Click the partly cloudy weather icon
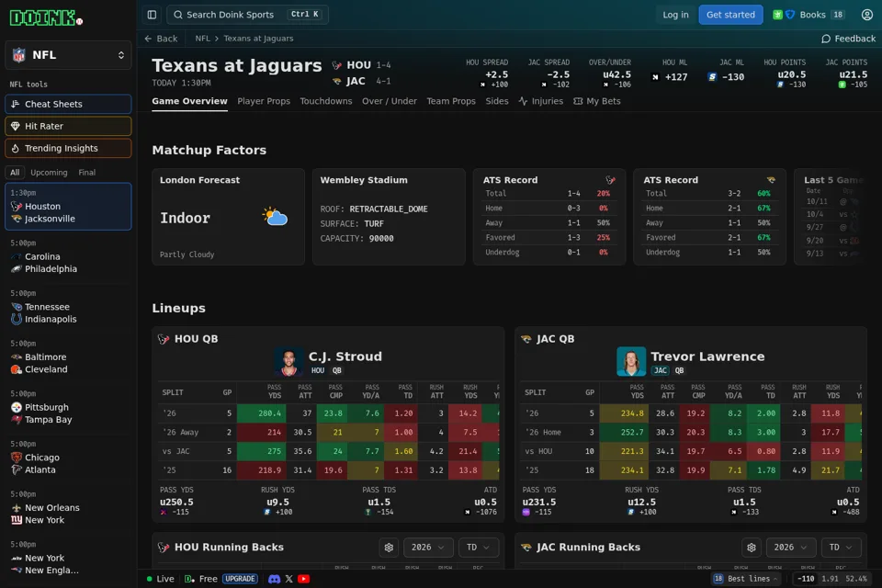This screenshot has height=588, width=882. click(275, 217)
